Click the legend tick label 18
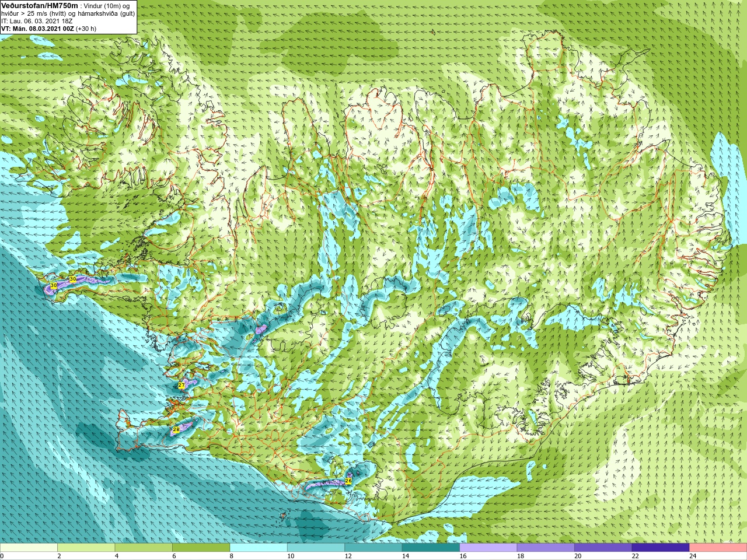747x560 pixels. (x=521, y=556)
